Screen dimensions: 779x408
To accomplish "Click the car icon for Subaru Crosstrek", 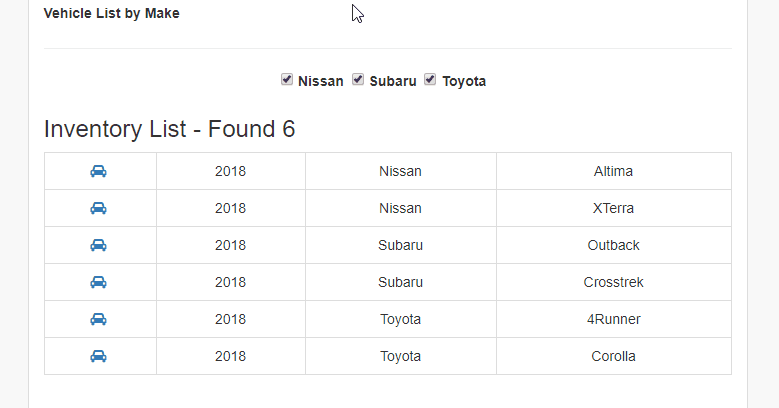I will (x=98, y=282).
